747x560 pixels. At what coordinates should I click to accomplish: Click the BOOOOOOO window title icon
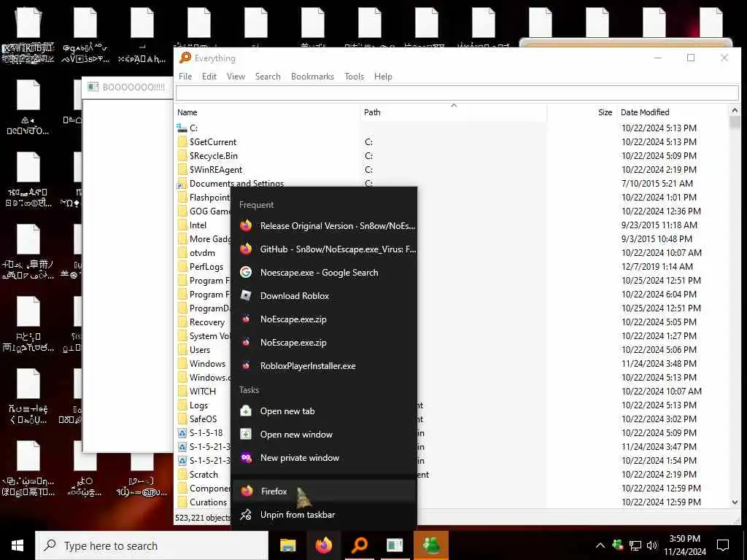pos(93,87)
